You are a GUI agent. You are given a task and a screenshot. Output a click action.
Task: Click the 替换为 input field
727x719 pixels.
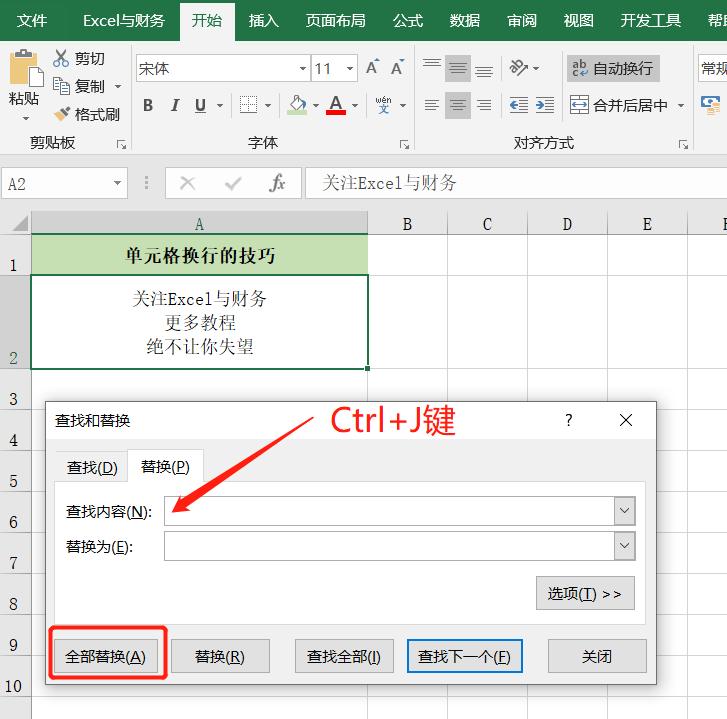pos(389,546)
